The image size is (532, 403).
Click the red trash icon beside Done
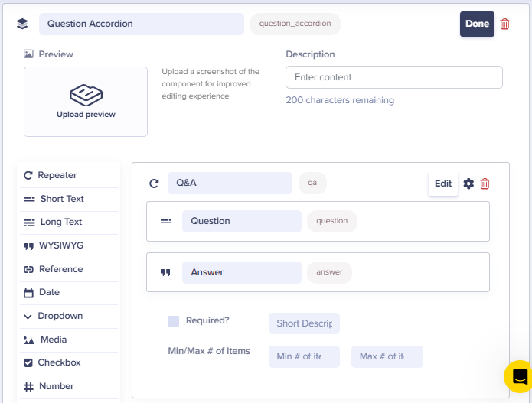[x=504, y=24]
